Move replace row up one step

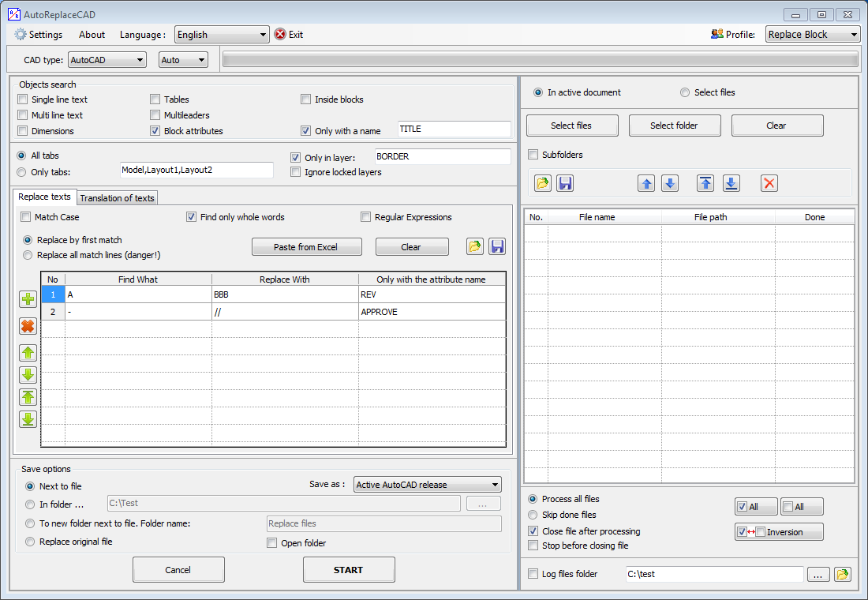[x=28, y=353]
